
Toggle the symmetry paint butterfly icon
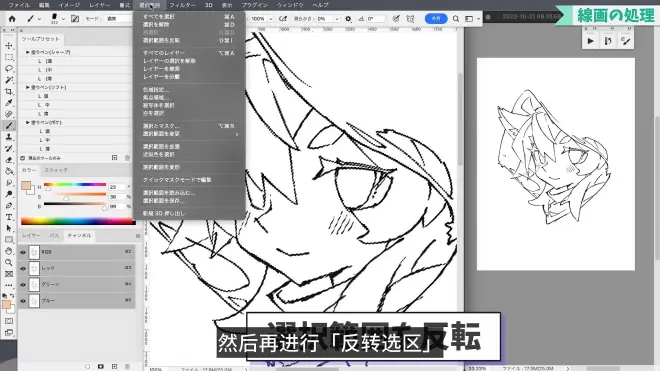410,19
